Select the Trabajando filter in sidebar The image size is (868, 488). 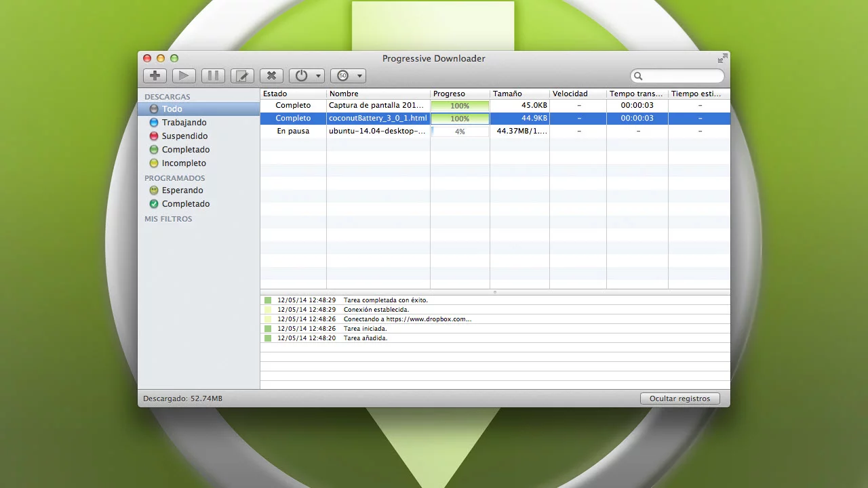pyautogui.click(x=184, y=123)
